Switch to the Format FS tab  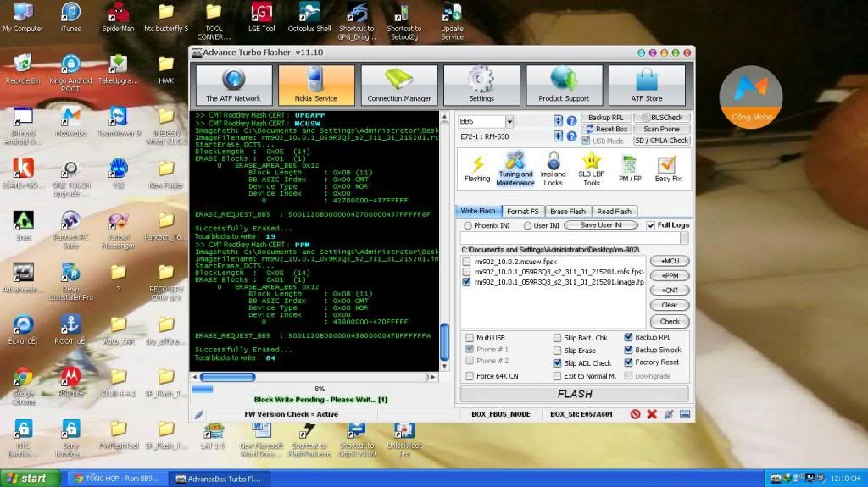point(522,212)
